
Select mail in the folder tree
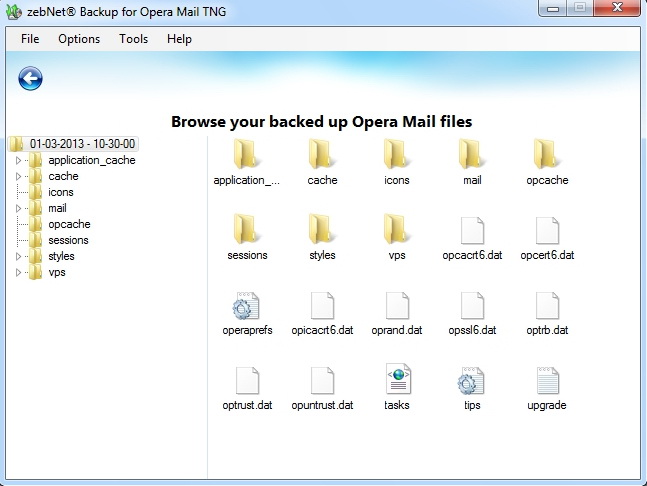point(57,208)
